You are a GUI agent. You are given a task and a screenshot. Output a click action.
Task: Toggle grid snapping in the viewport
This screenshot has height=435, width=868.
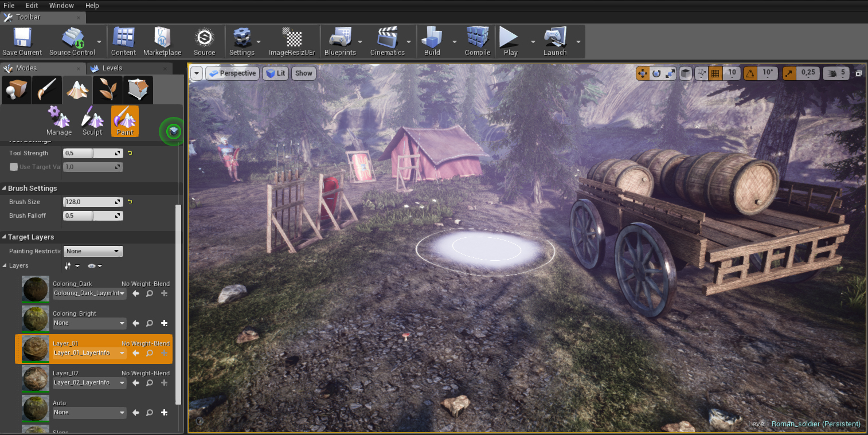[715, 73]
